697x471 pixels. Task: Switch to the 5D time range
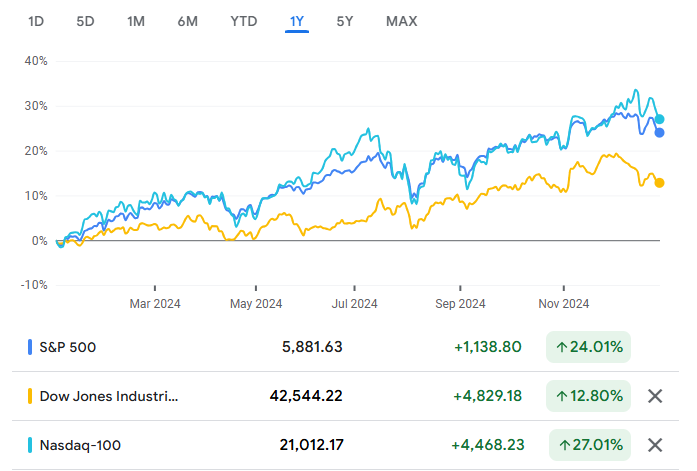[x=86, y=21]
